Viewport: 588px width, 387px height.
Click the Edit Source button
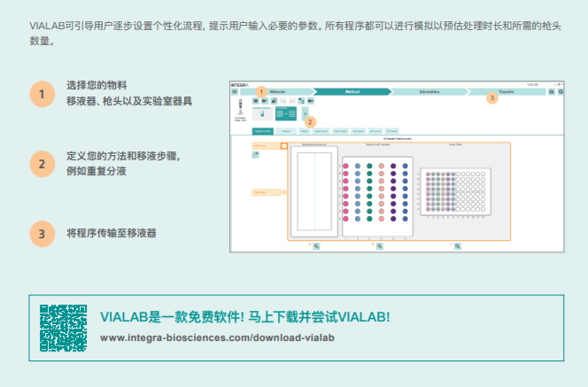point(266,146)
